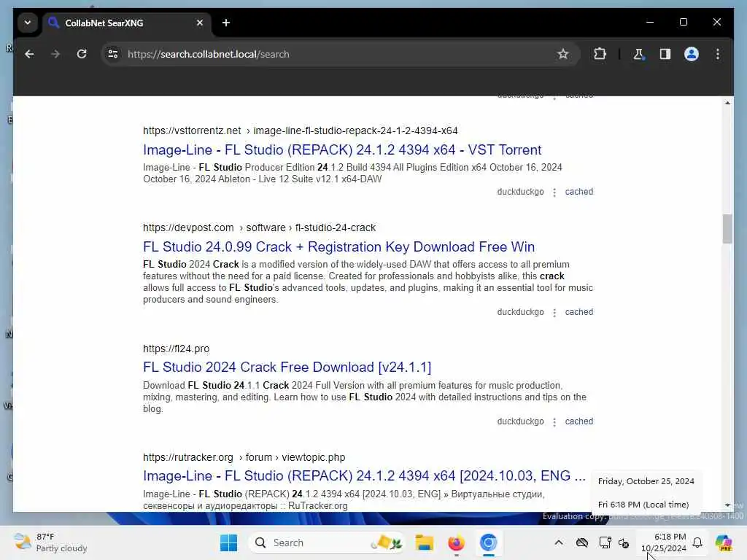Open the Chrome three-dot menu
The image size is (747, 560).
718,54
